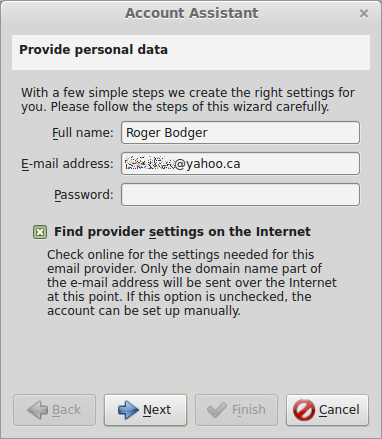The width and height of the screenshot is (382, 439).
Task: Focus the Full name text field
Action: click(240, 133)
